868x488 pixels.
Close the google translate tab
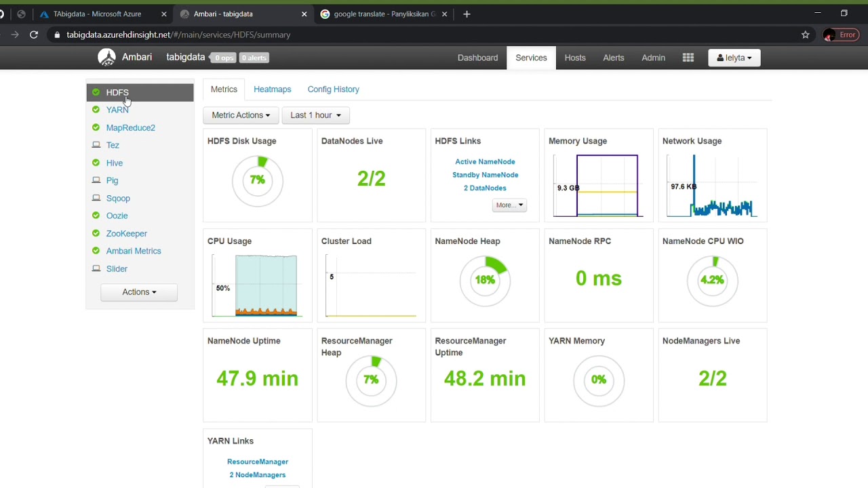[x=445, y=14]
